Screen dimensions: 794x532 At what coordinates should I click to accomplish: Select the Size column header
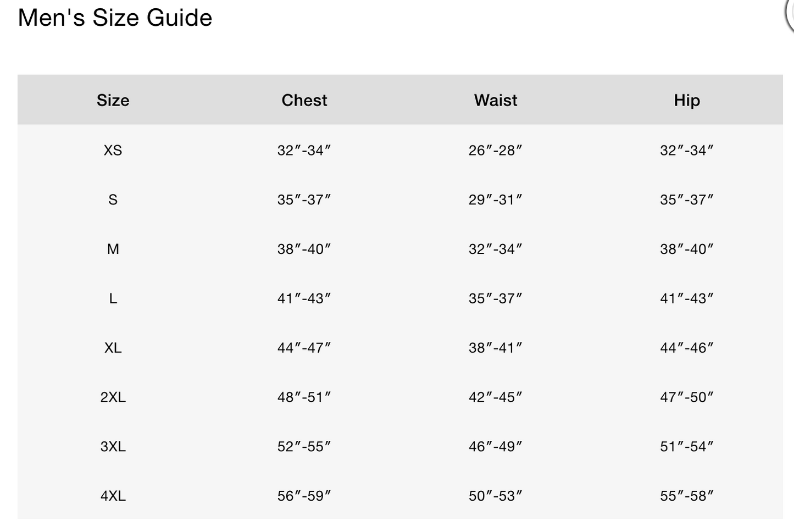point(113,100)
